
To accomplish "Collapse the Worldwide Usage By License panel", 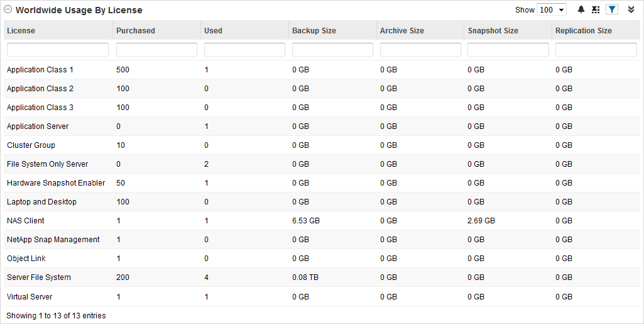I will [x=8, y=10].
